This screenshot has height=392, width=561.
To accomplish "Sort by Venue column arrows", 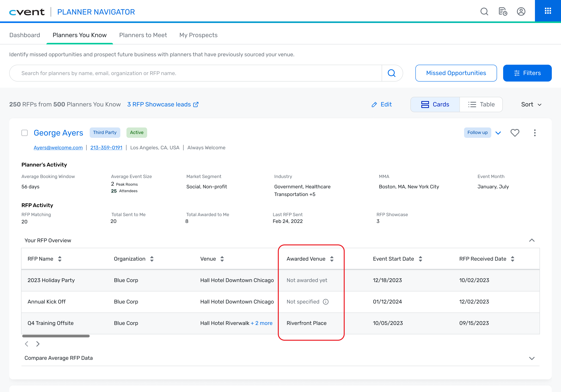I will point(222,259).
